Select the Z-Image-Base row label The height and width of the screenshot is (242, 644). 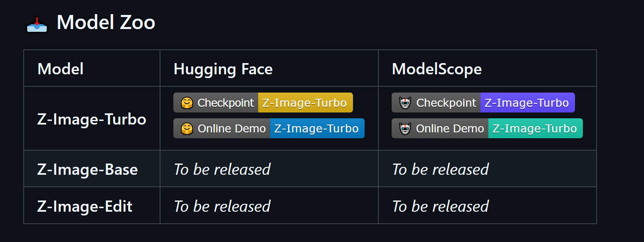click(87, 169)
